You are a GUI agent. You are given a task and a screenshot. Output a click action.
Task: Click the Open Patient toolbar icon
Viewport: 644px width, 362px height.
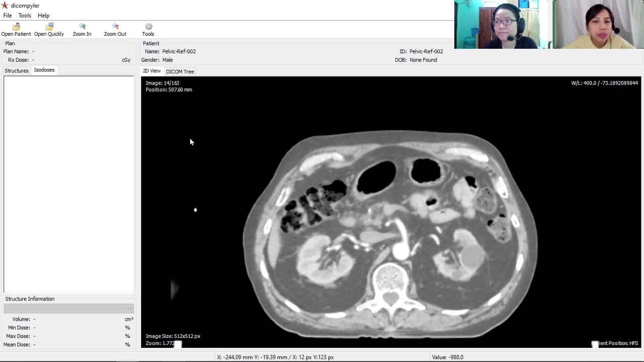click(16, 26)
